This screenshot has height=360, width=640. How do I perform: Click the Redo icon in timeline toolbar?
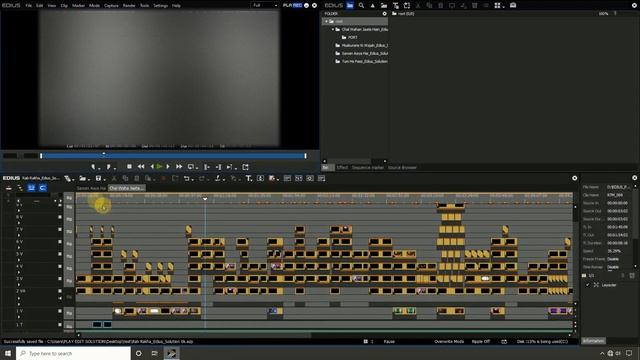click(201, 178)
